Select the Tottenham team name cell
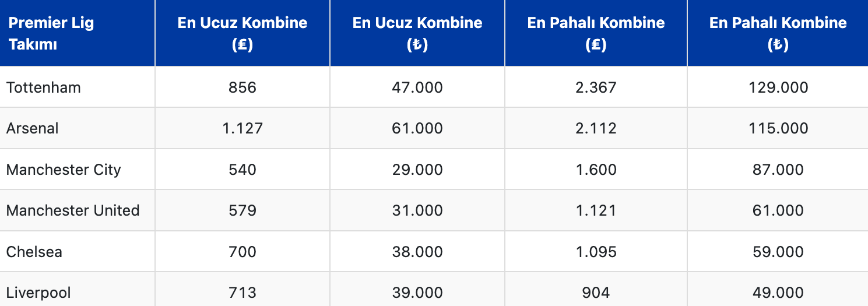The width and height of the screenshot is (868, 306). point(44,87)
